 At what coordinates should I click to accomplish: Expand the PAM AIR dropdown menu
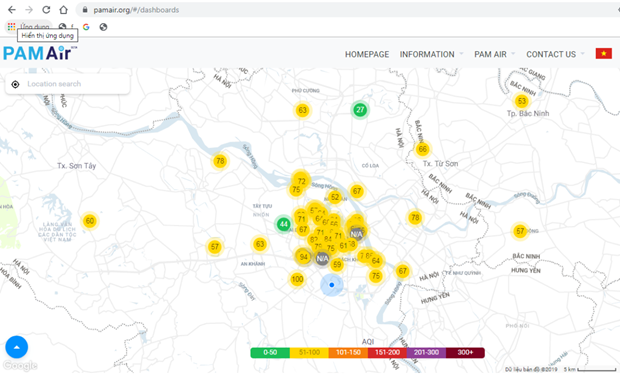pos(494,54)
